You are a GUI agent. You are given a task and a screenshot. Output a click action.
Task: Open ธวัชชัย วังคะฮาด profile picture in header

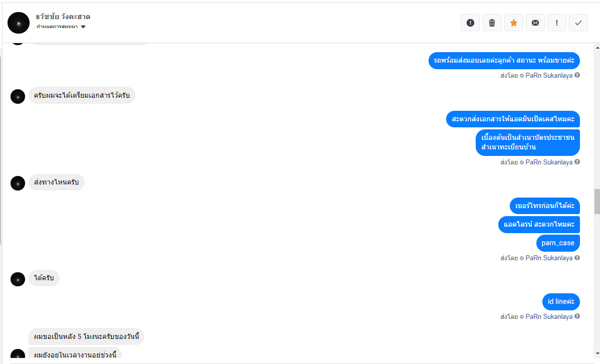click(x=19, y=23)
